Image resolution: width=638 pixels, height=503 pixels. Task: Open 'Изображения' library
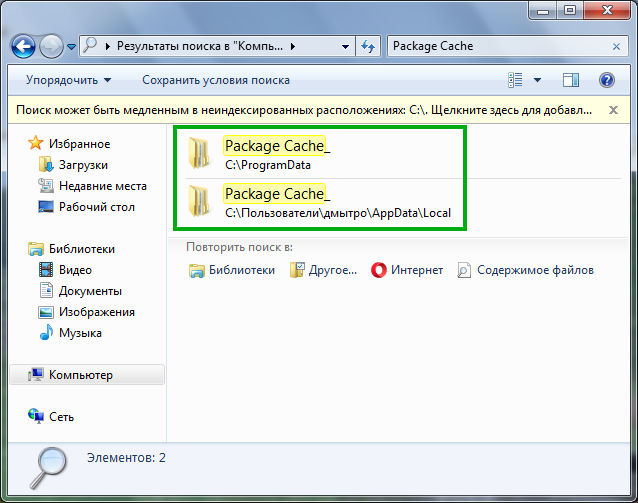[x=97, y=312]
